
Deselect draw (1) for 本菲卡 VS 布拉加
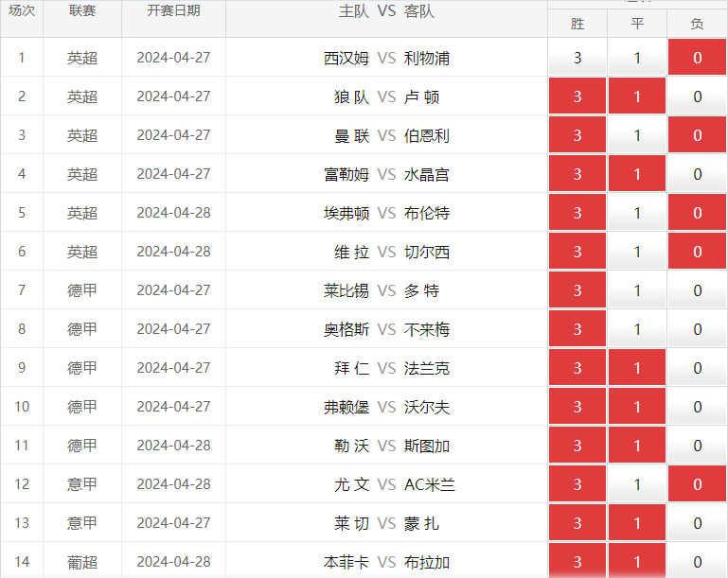coord(637,561)
